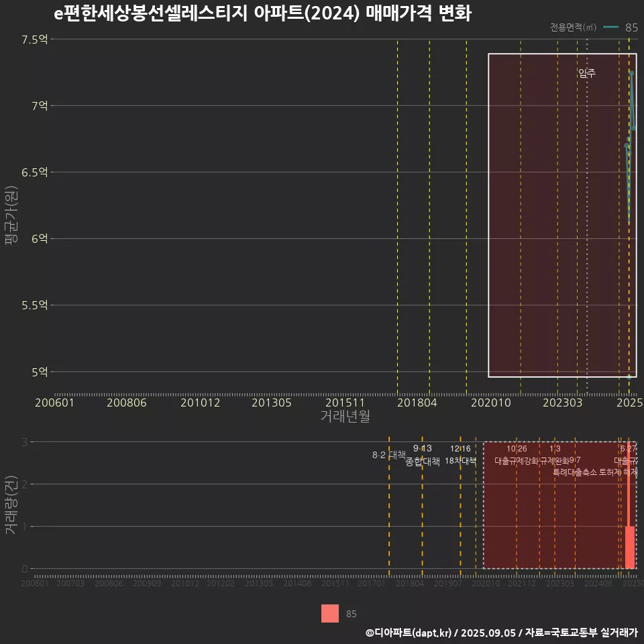Image resolution: width=644 pixels, height=644 pixels.
Task: Click '200703' on the volume chart x-axis
Action: click(x=70, y=583)
